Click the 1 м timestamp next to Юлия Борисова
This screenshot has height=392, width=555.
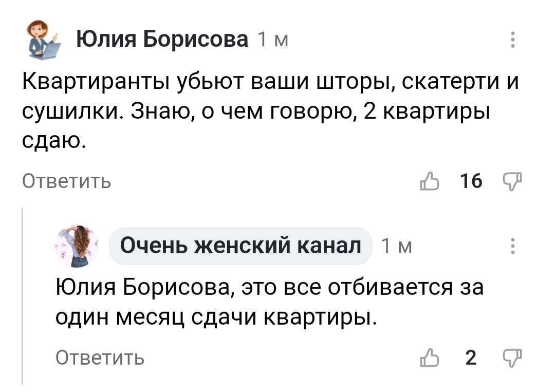click(273, 40)
